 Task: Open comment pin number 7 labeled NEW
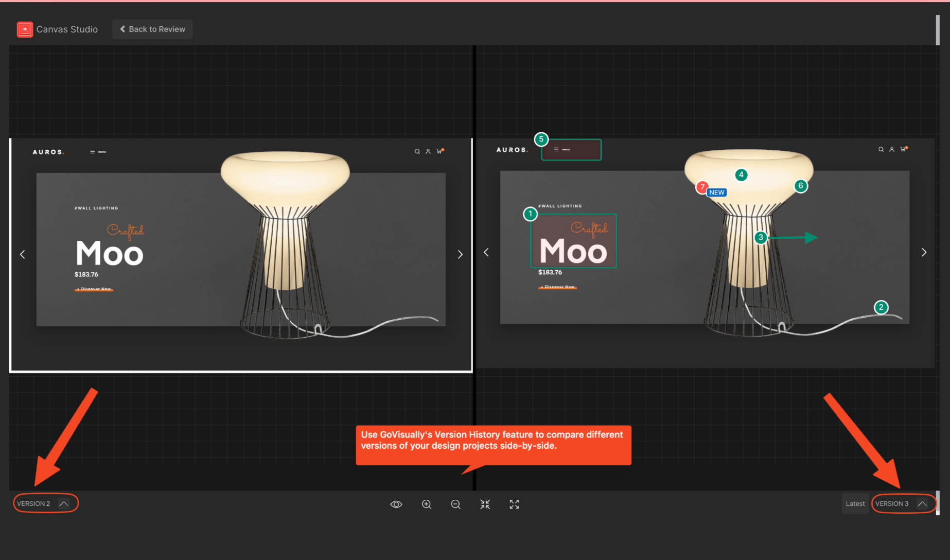tap(702, 187)
